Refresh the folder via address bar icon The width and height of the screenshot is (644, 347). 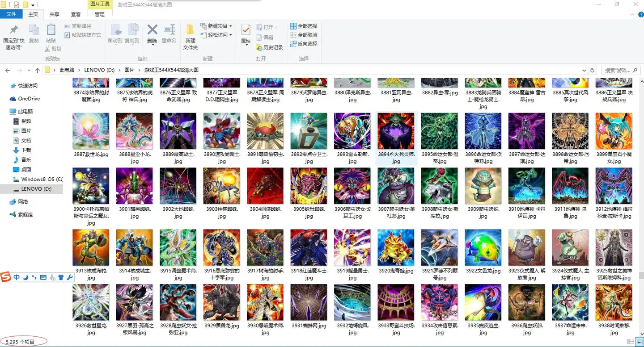[x=593, y=71]
